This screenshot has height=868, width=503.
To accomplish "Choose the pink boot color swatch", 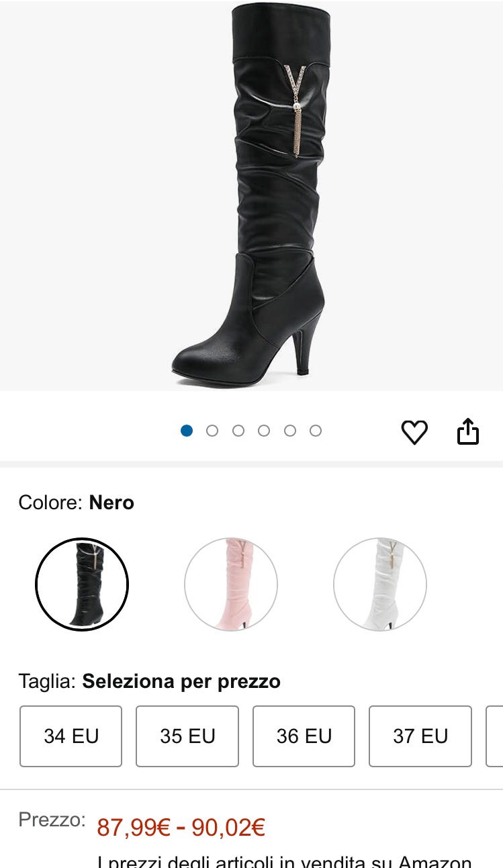I will 231,584.
